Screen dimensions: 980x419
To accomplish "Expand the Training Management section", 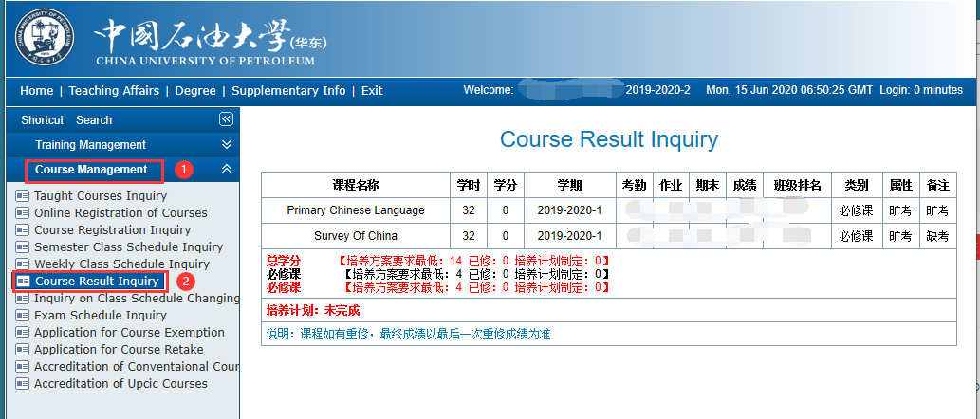I will click(226, 145).
